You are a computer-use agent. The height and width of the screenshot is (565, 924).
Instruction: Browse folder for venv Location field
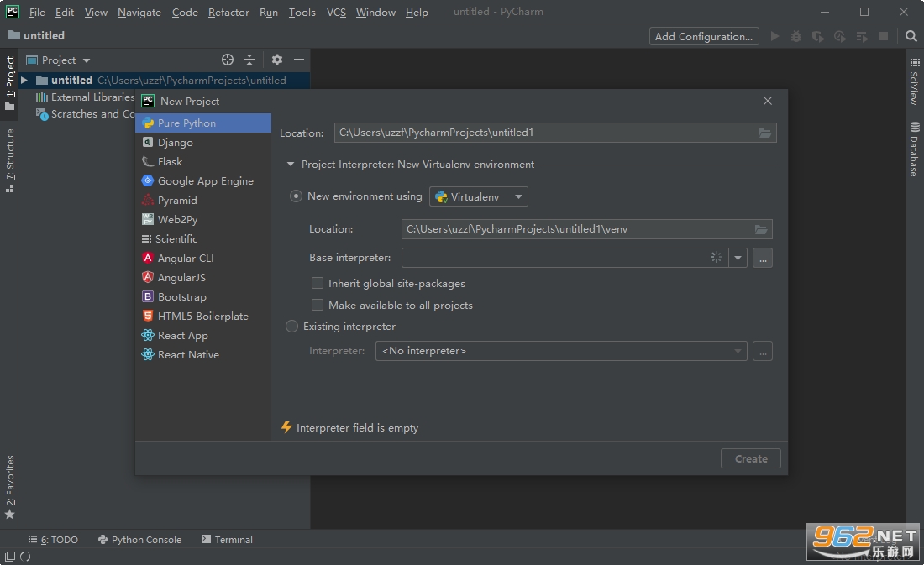tap(761, 229)
